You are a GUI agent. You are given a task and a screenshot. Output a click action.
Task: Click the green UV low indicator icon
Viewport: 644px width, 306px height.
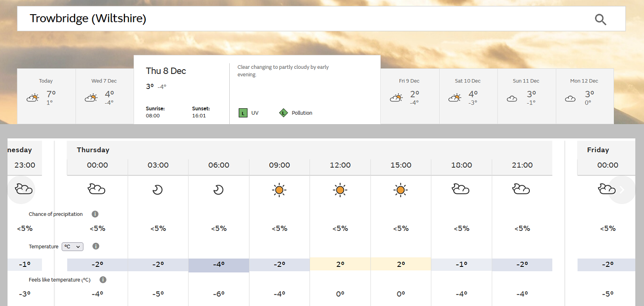pyautogui.click(x=243, y=113)
